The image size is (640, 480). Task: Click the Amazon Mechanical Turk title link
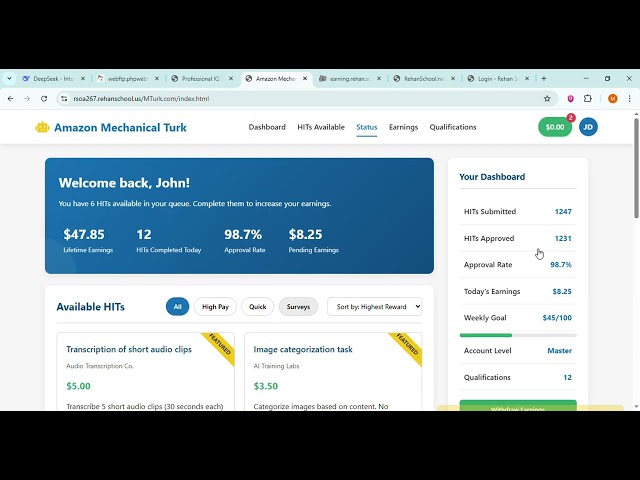pos(120,127)
